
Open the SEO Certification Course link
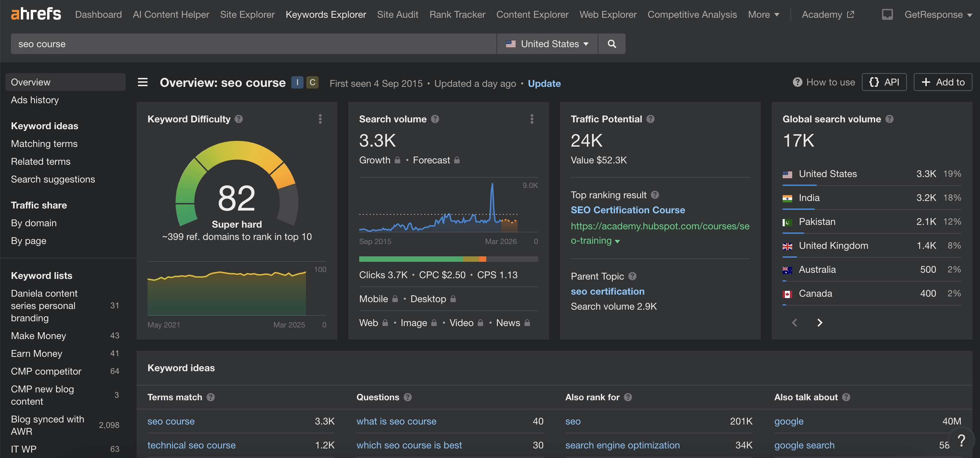(x=628, y=210)
